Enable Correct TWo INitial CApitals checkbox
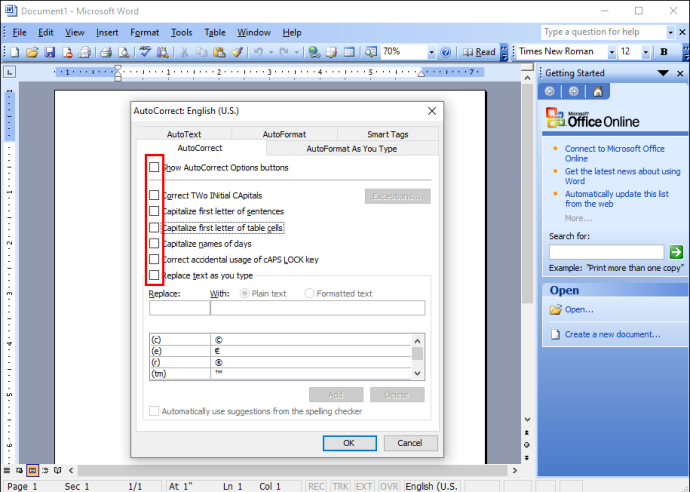The width and height of the screenshot is (690, 492). tap(154, 195)
